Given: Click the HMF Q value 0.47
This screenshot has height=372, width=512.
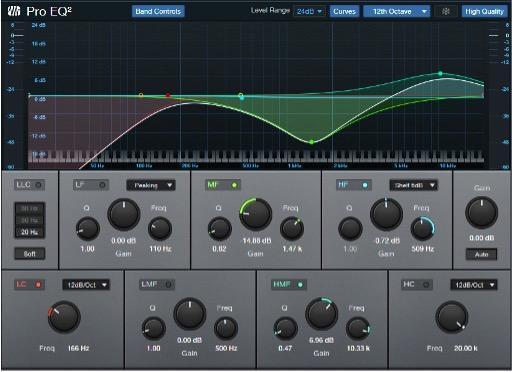Looking at the screenshot, I should (285, 348).
